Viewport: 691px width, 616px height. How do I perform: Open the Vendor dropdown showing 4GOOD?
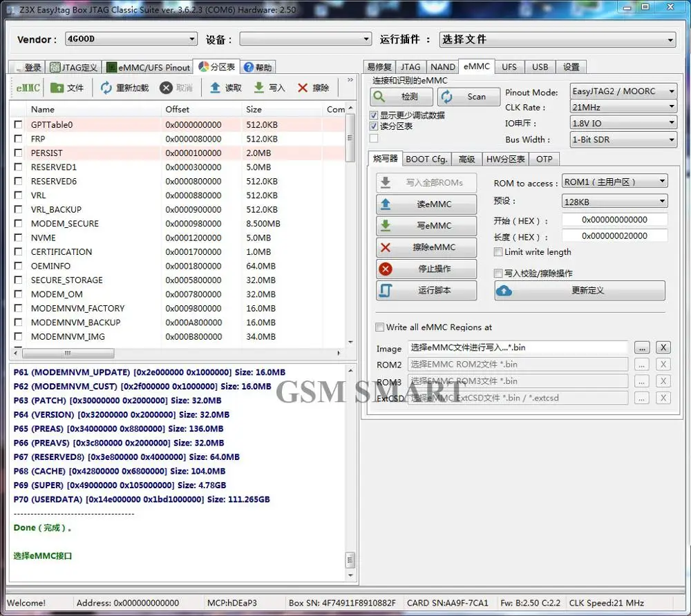pyautogui.click(x=131, y=39)
